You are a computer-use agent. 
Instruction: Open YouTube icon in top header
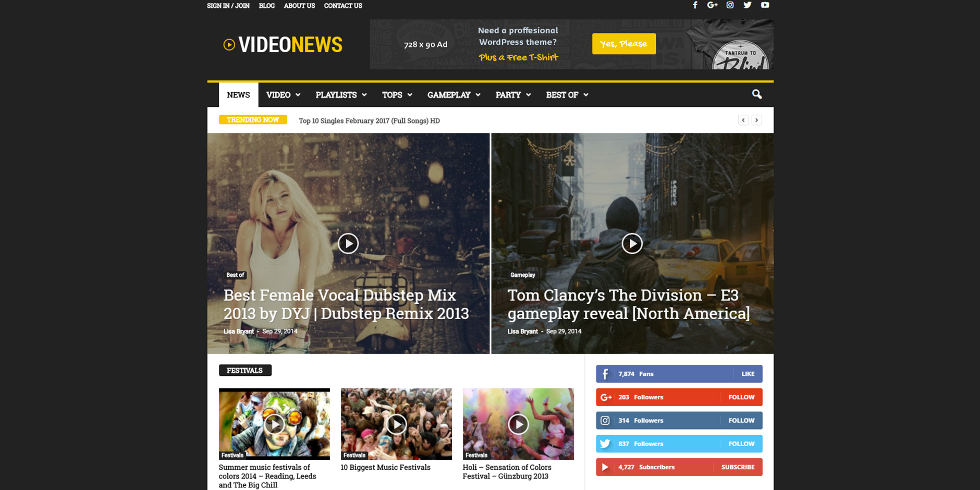[x=765, y=5]
